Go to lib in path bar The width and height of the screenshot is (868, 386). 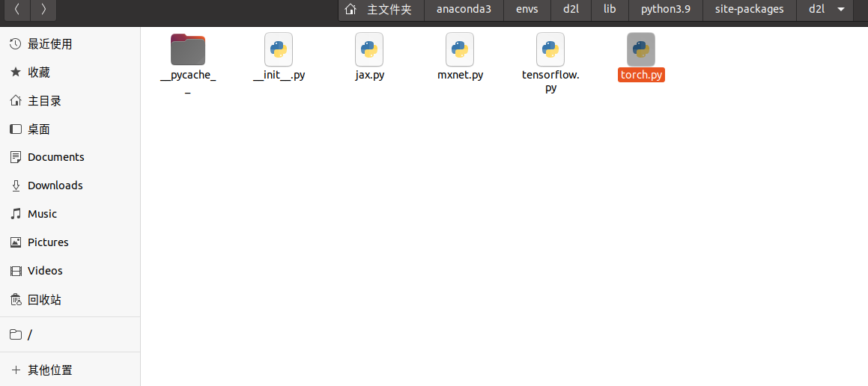(610, 10)
